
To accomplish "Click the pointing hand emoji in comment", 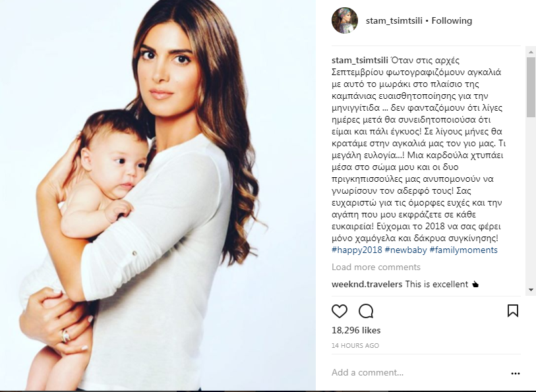I will pyautogui.click(x=475, y=284).
